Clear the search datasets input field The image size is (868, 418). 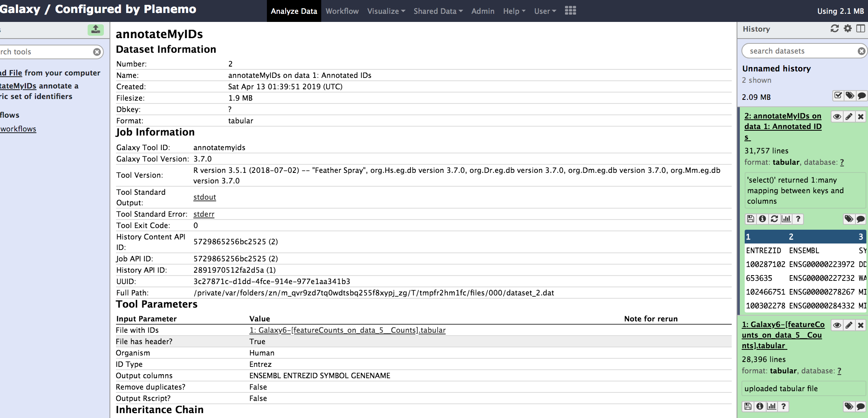click(x=861, y=51)
